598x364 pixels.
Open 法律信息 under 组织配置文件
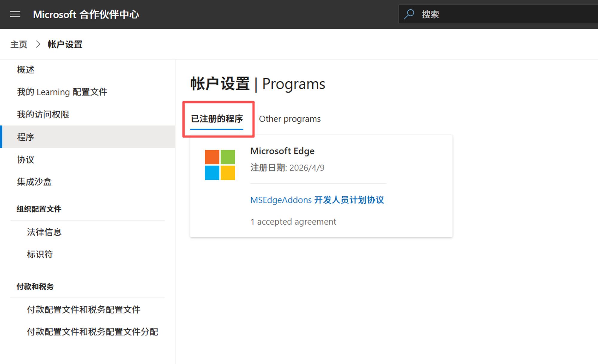pyautogui.click(x=44, y=232)
